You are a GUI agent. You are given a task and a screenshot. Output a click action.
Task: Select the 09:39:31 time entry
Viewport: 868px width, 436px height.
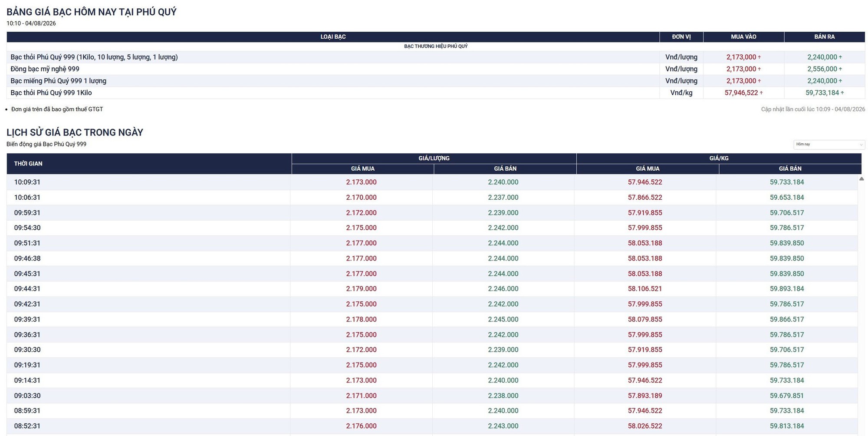click(x=27, y=320)
